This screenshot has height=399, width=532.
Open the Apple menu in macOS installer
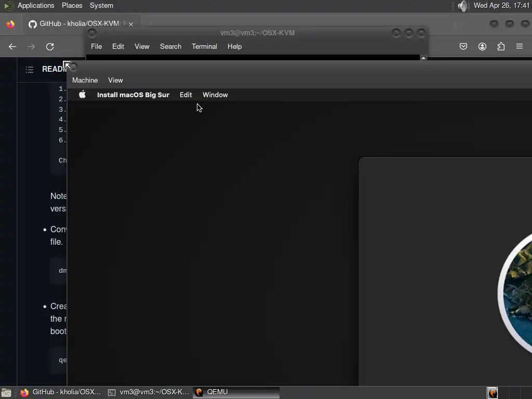83,95
